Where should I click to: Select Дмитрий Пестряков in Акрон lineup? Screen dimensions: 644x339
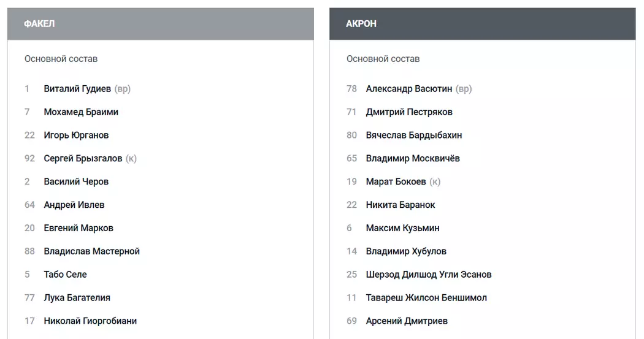[409, 112]
